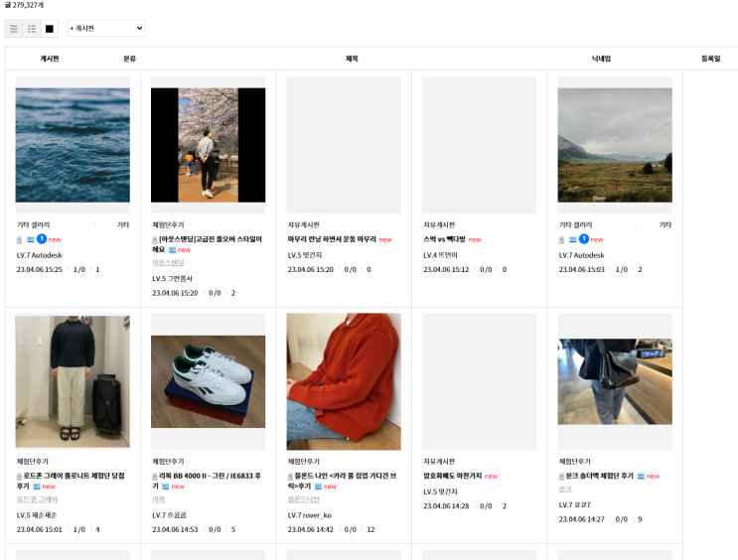Click image icon after [아웃스탠딩] post title
The image size is (738, 560).
point(172,250)
